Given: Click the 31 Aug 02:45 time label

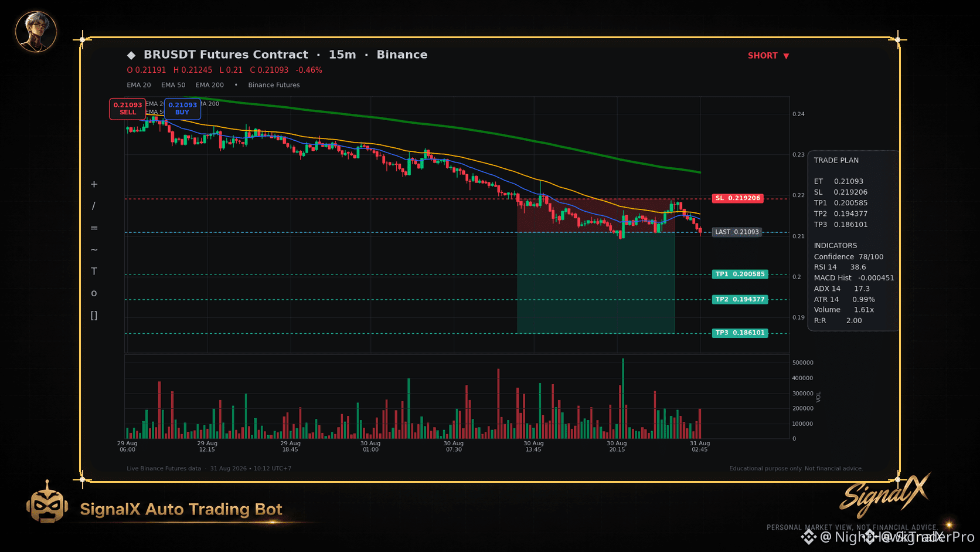Looking at the screenshot, I should tap(700, 446).
